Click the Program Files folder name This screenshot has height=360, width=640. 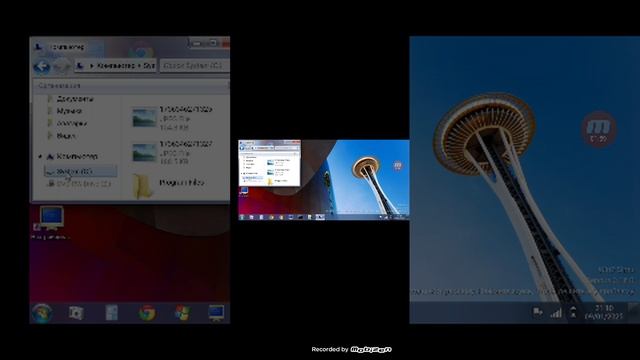182,183
